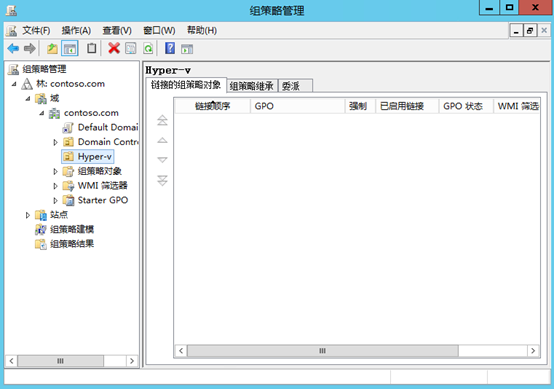This screenshot has width=554, height=389.
Task: Click the green Refresh toolbar icon
Action: [x=148, y=48]
